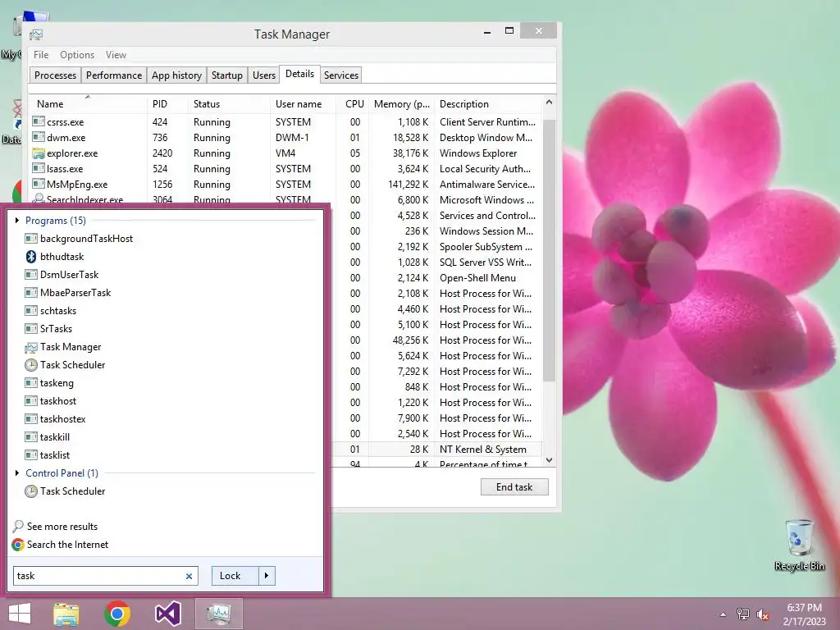Sort by Status column header
840x630 pixels.
click(x=229, y=104)
